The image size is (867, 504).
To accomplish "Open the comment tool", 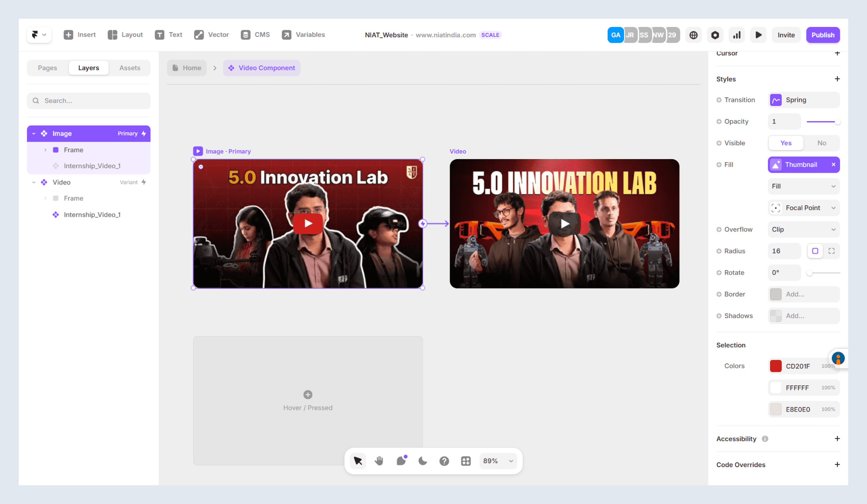I will (401, 461).
